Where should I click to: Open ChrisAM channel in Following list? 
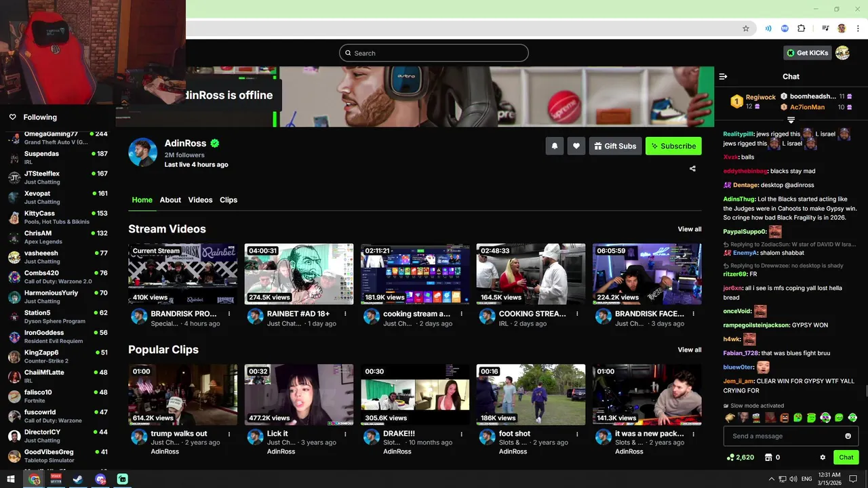pos(58,237)
